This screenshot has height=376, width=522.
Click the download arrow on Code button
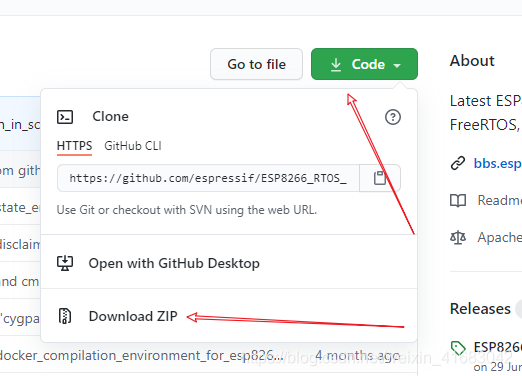click(336, 64)
